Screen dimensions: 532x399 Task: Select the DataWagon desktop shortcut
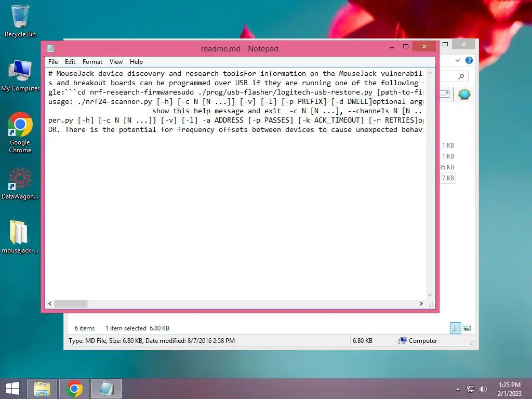[20, 183]
